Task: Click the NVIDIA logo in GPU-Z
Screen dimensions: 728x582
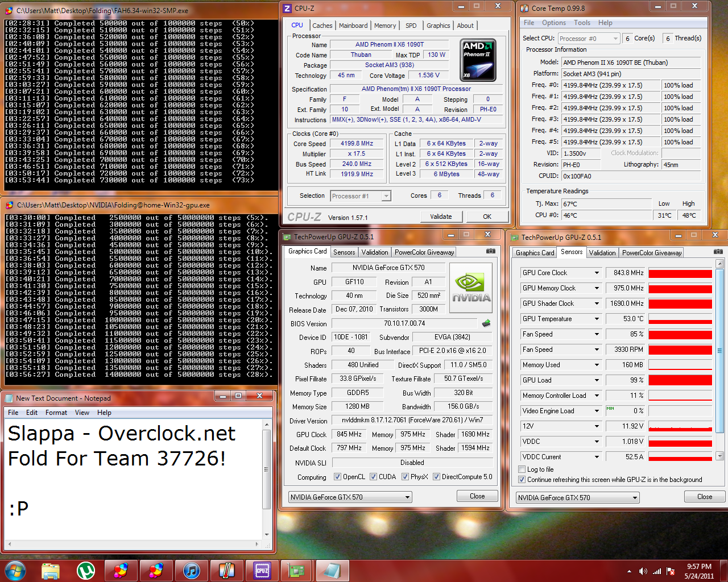Action: point(471,288)
